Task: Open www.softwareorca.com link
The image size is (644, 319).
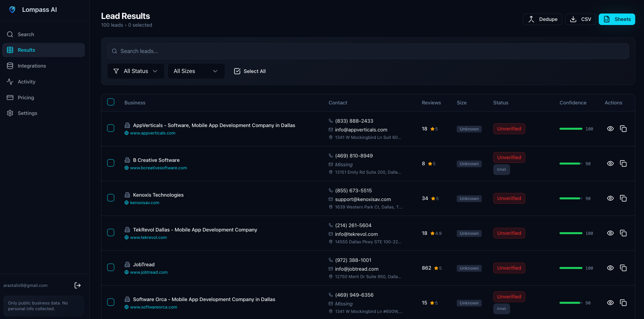Action: (x=153, y=307)
